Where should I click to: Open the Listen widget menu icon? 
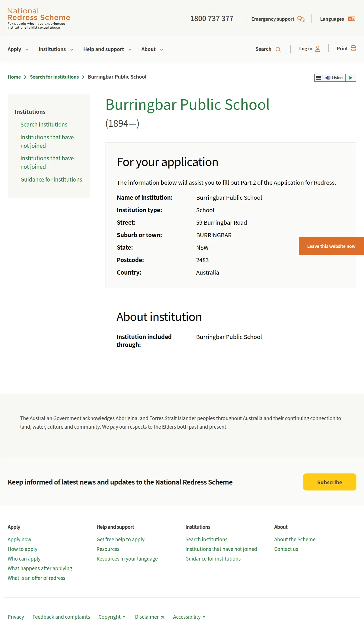[319, 78]
